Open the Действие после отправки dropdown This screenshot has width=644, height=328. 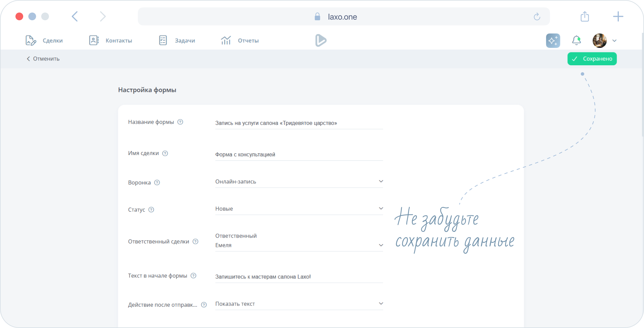381,304
